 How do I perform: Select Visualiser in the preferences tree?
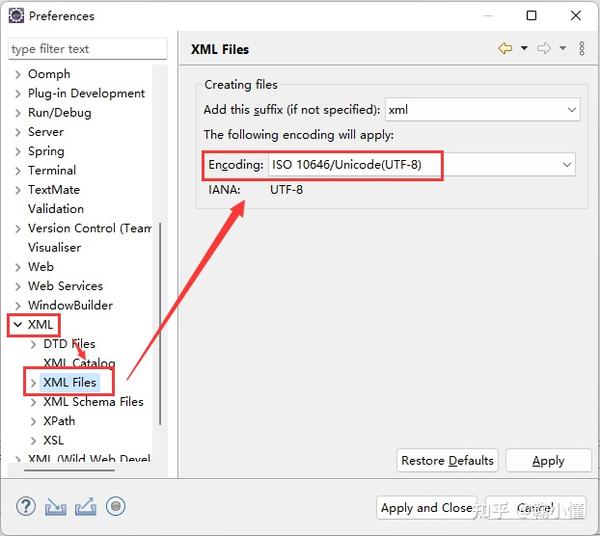coord(54,248)
